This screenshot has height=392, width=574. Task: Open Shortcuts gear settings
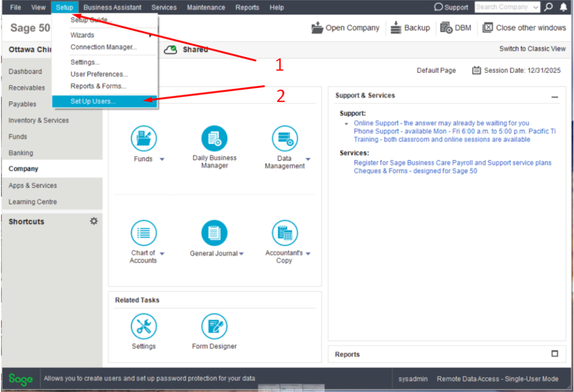coord(94,221)
